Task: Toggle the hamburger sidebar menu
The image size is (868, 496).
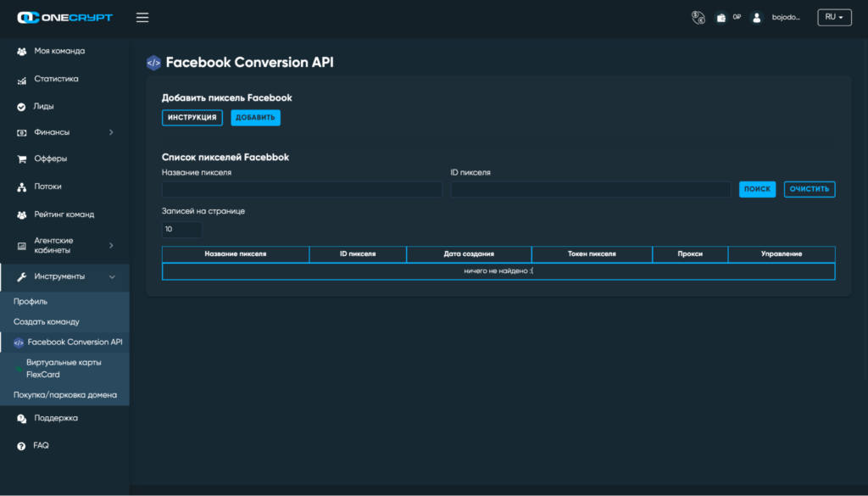Action: 142,18
